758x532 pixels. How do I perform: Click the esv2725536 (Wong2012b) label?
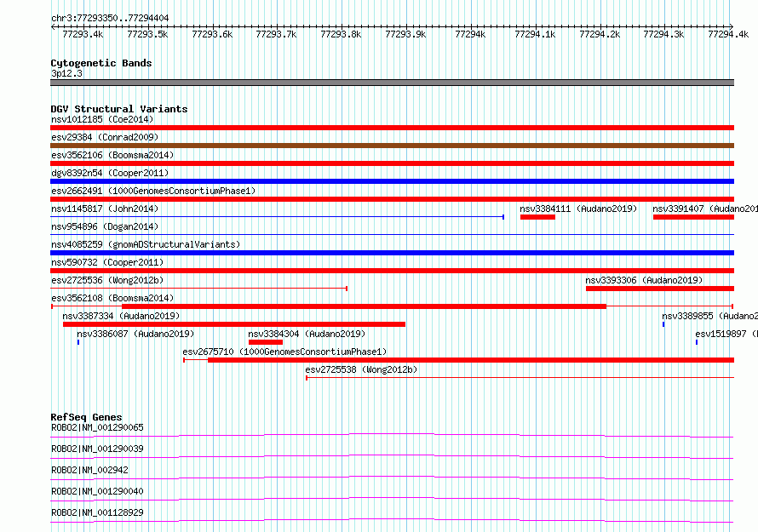point(107,280)
